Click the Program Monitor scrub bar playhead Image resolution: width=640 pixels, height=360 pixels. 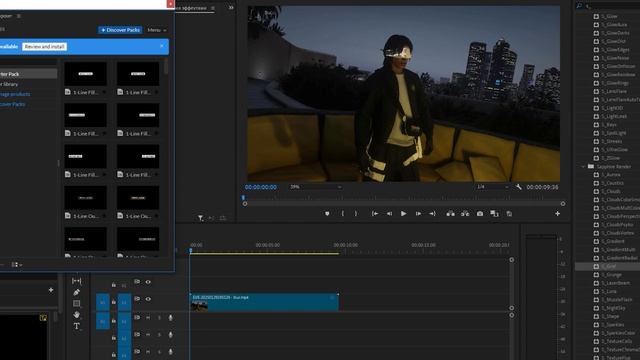[x=243, y=197]
